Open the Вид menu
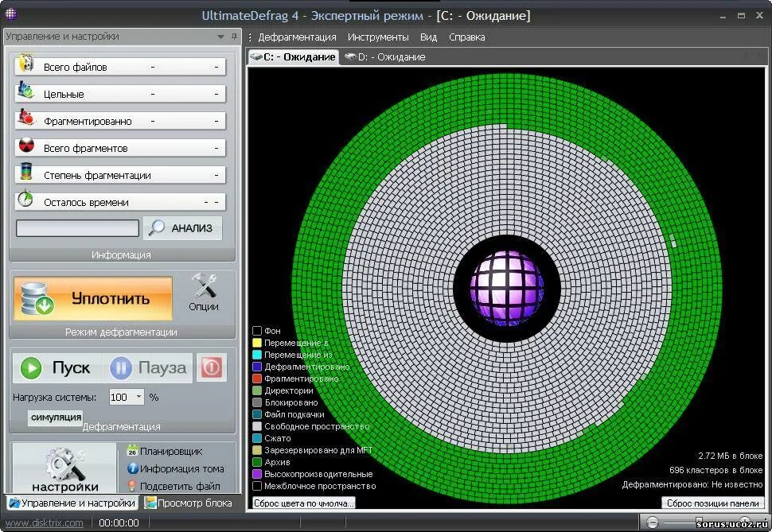This screenshot has width=772, height=532. pos(428,37)
